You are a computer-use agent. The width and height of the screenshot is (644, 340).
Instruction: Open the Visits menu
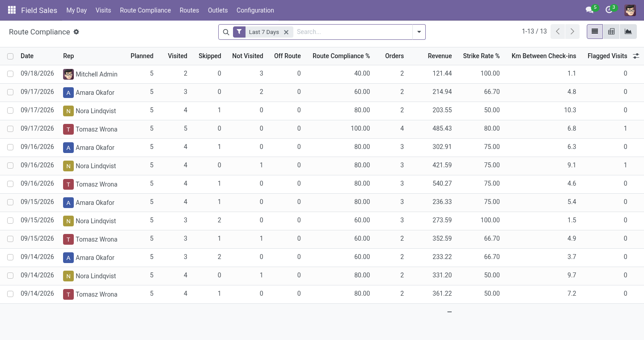tap(103, 10)
